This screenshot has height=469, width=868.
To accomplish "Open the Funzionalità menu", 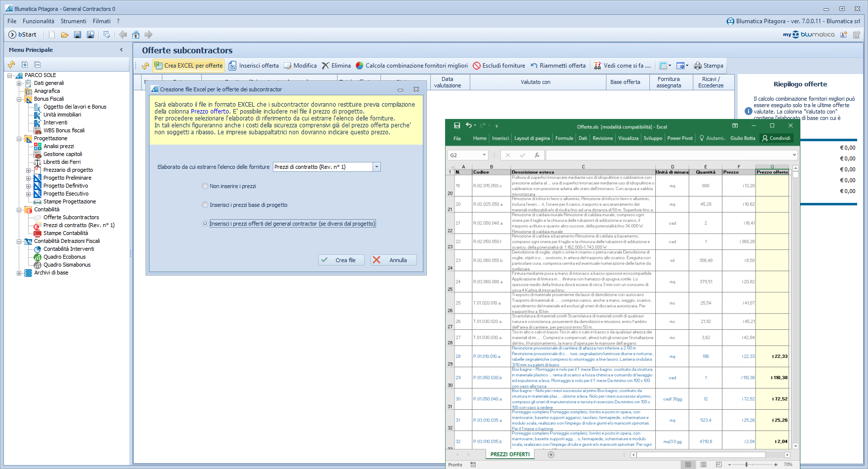I will [x=38, y=21].
